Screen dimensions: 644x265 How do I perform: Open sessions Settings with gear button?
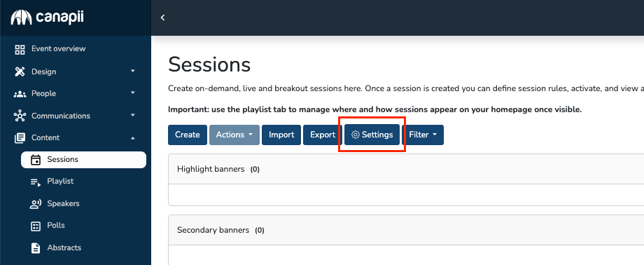click(x=372, y=135)
